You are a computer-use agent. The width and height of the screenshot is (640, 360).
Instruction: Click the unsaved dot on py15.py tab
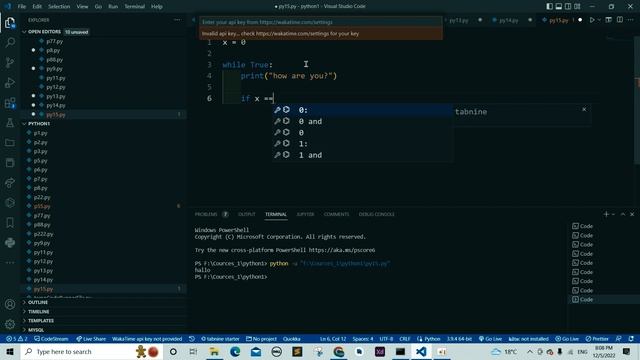coord(580,20)
